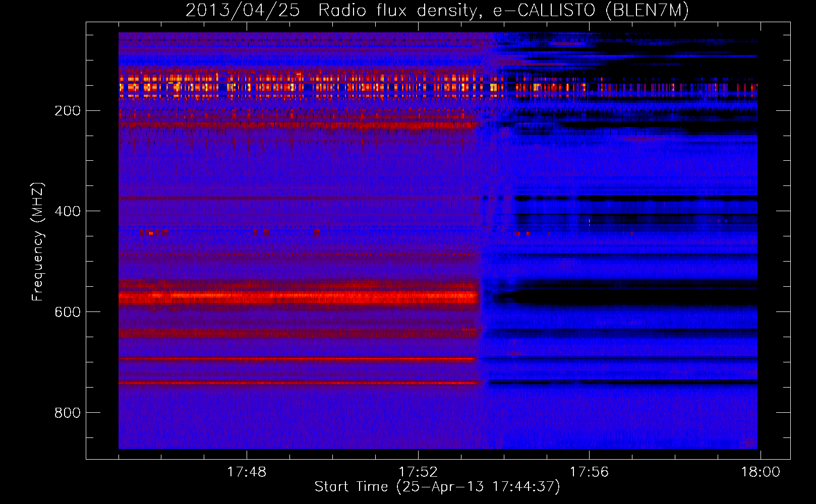Click the '400' frequency tick label
This screenshot has height=504, width=816.
68,211
